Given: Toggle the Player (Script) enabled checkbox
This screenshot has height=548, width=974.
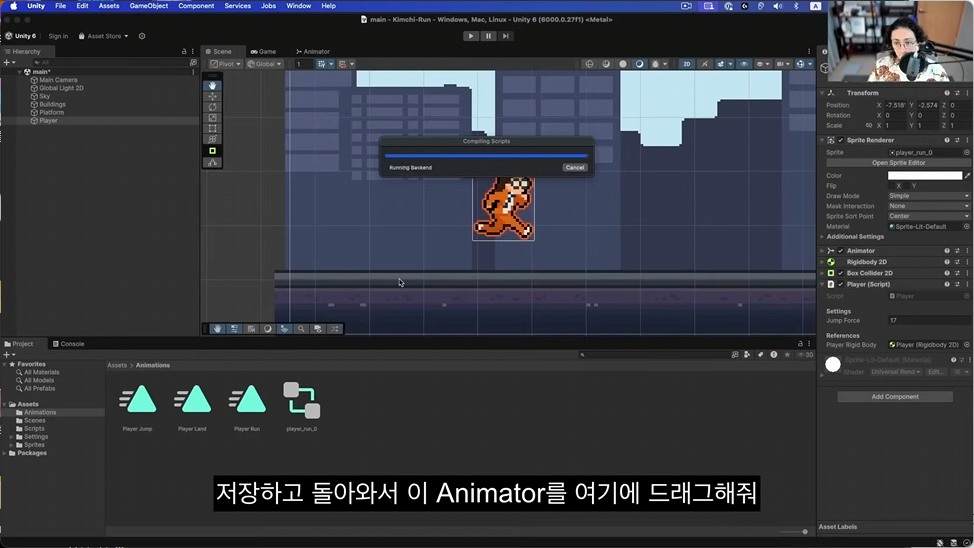Looking at the screenshot, I should [841, 285].
